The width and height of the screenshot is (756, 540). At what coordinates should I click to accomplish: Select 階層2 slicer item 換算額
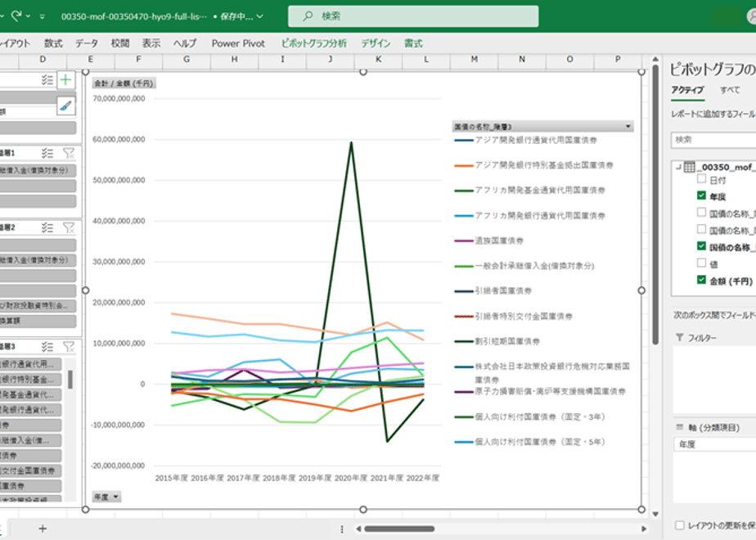[x=38, y=321]
